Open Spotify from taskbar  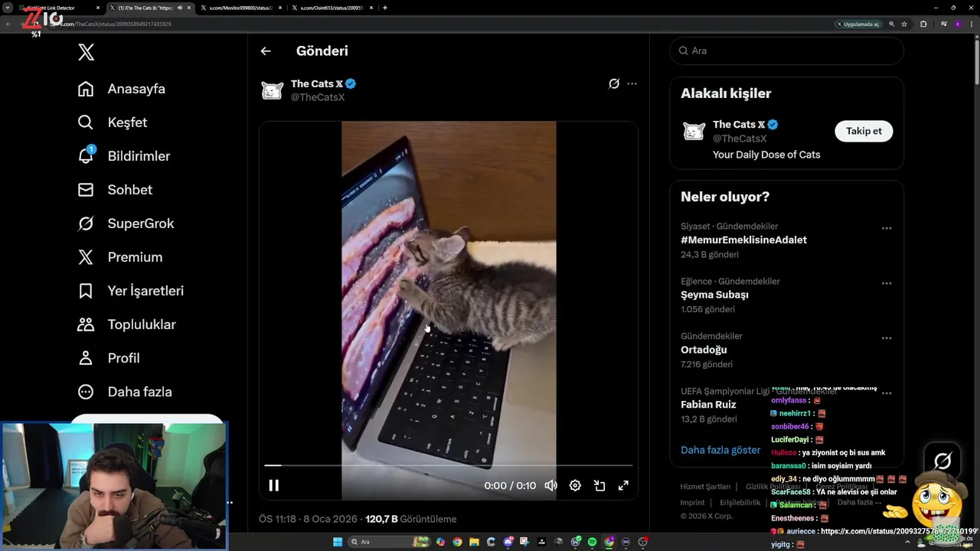pos(593,542)
